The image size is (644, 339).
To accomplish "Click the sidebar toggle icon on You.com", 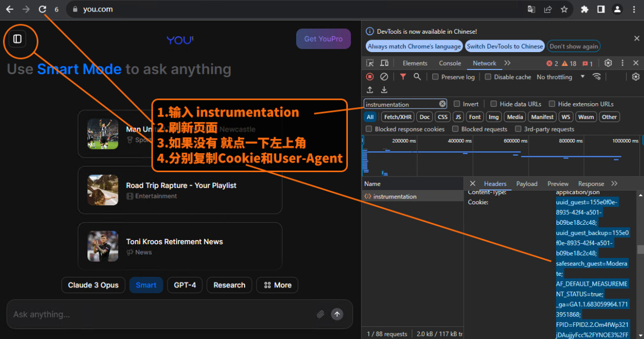I will point(17,39).
